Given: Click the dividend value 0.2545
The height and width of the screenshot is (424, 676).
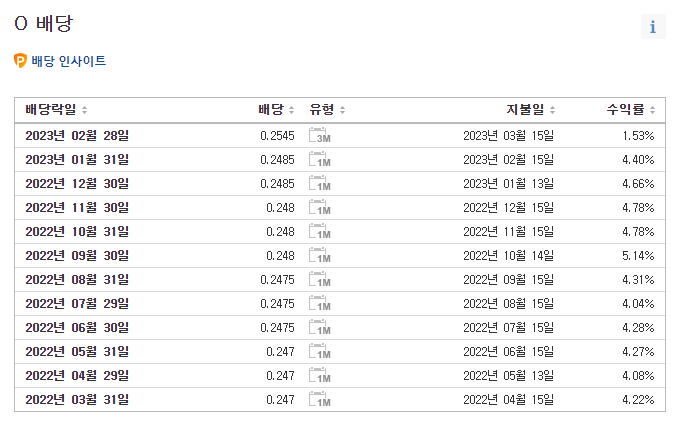Looking at the screenshot, I should coord(277,136).
